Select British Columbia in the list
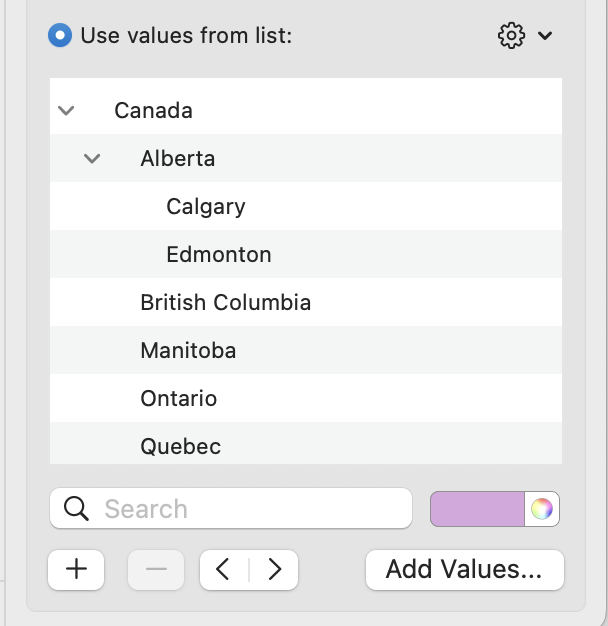Screen dimensions: 608x626 (226, 302)
